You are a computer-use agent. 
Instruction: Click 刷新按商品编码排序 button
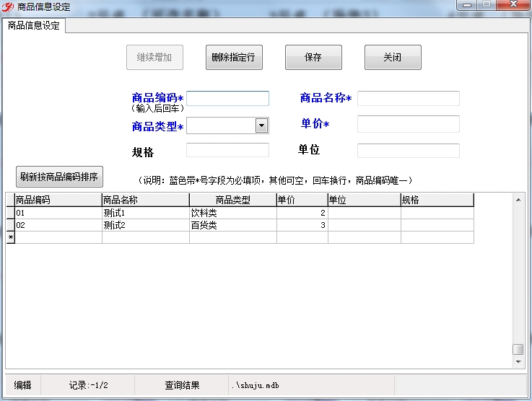tap(59, 177)
